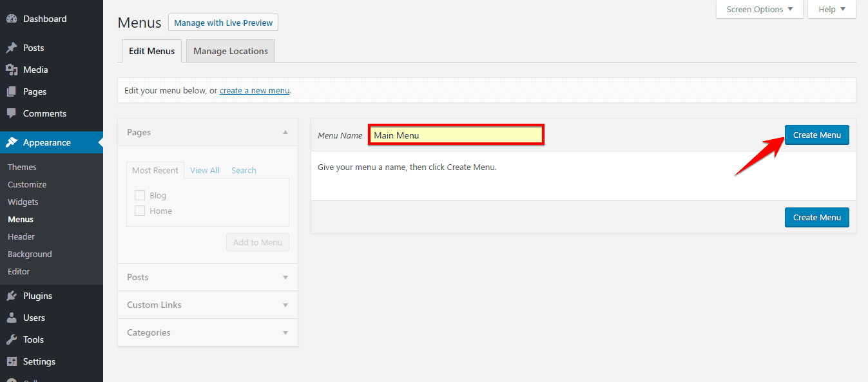The image size is (868, 382).
Task: Click the Menu Name text field
Action: pyautogui.click(x=456, y=135)
